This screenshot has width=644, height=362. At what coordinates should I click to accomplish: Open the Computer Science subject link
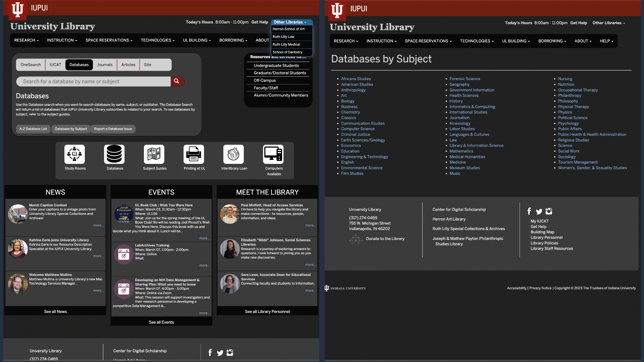[x=358, y=129]
